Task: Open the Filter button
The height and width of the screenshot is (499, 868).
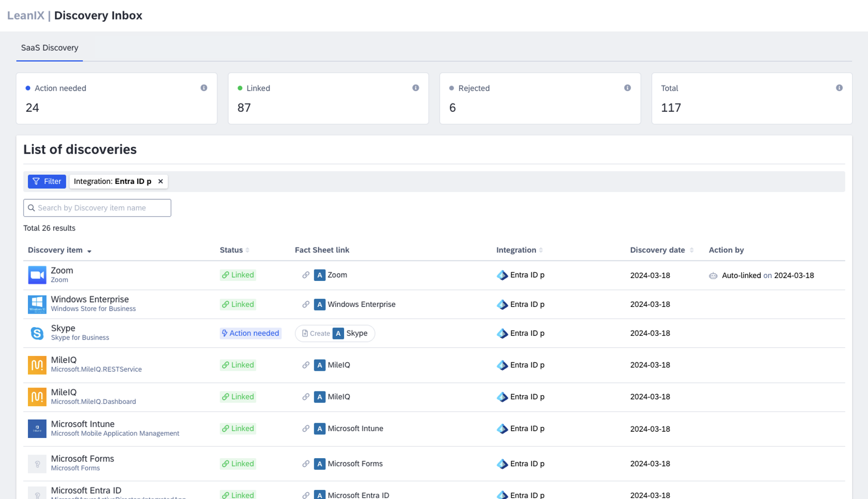Action: click(47, 181)
